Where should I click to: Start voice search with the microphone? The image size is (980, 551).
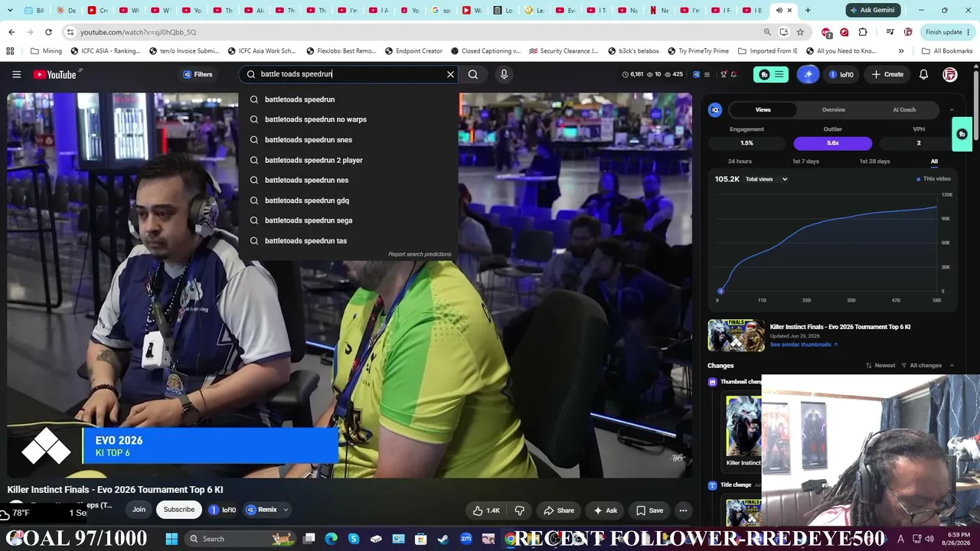pyautogui.click(x=504, y=74)
